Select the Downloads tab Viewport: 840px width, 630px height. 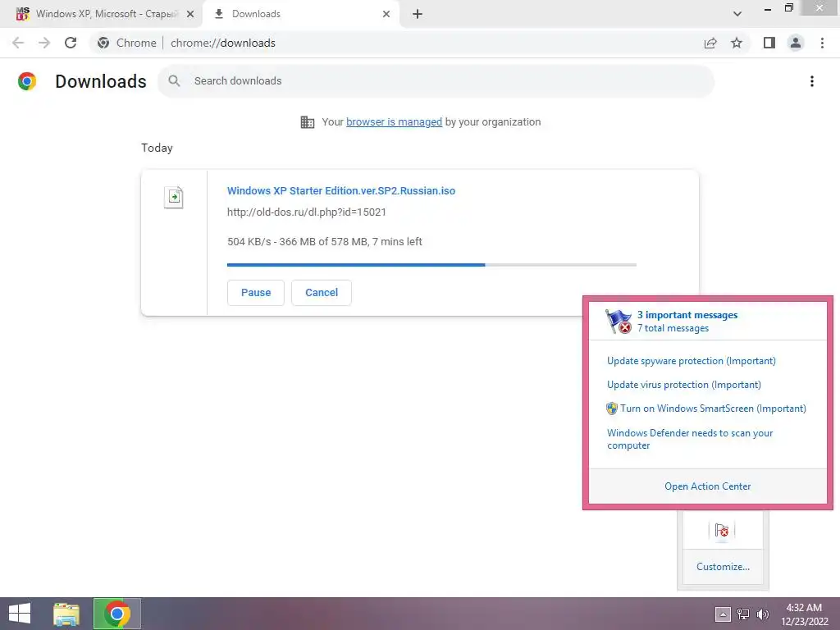[x=300, y=14]
